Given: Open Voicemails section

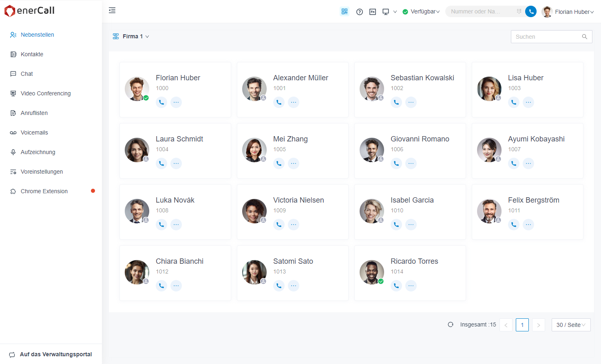Looking at the screenshot, I should [34, 132].
